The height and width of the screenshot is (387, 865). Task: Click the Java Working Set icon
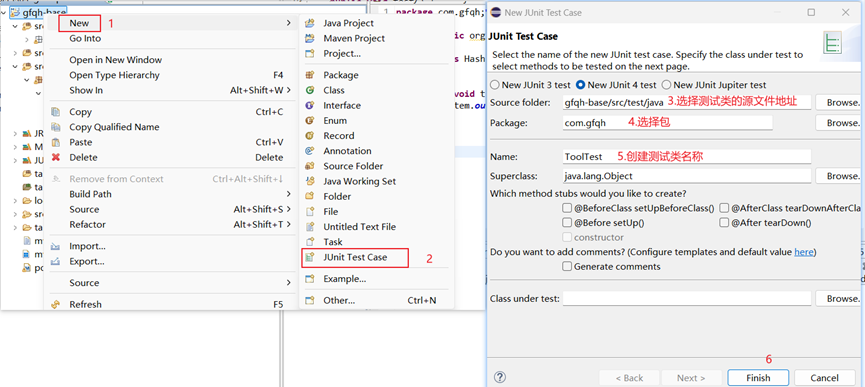pos(310,181)
